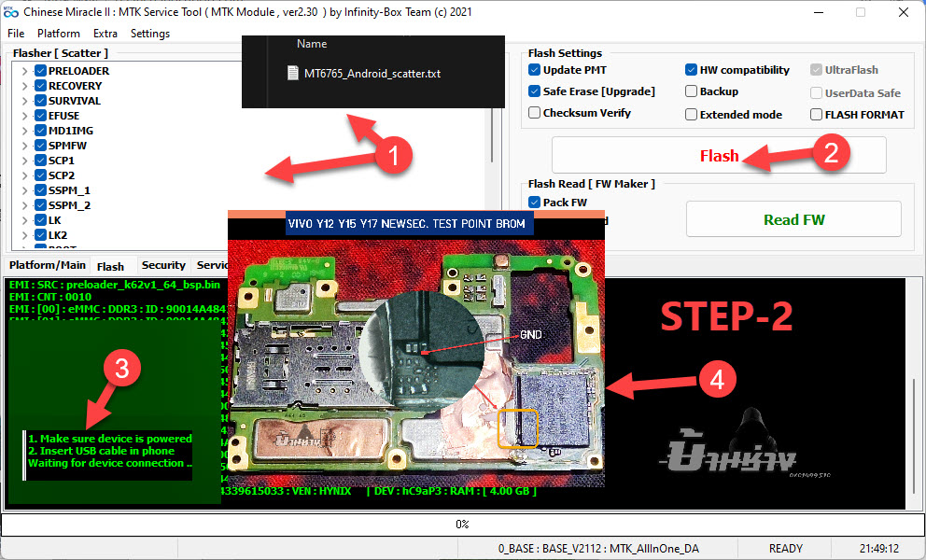This screenshot has width=926, height=560.
Task: Uncheck the SURVIVAL partition checkbox
Action: coord(41,101)
